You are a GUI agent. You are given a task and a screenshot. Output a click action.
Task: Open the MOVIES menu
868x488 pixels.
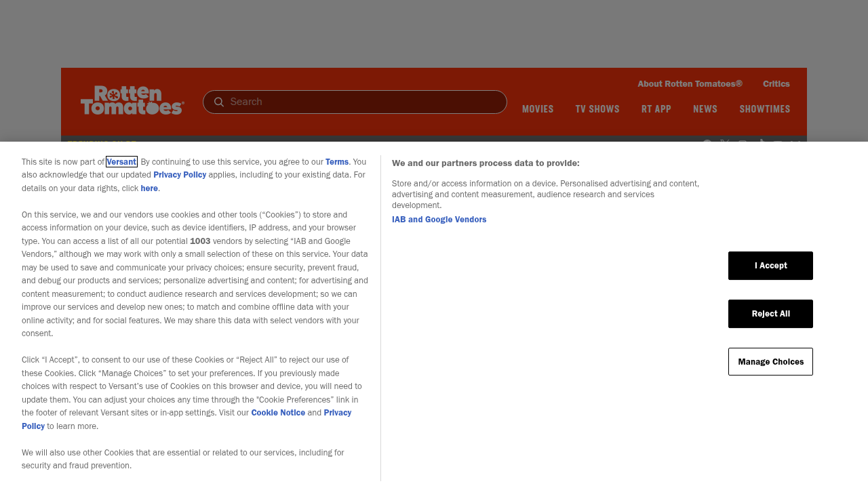click(x=538, y=109)
